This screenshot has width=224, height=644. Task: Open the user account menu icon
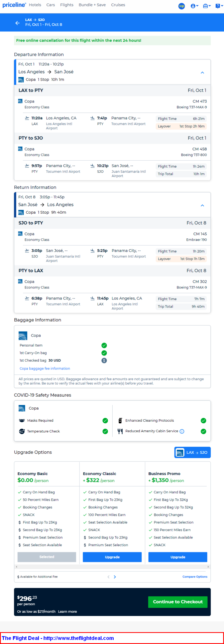(194, 6)
